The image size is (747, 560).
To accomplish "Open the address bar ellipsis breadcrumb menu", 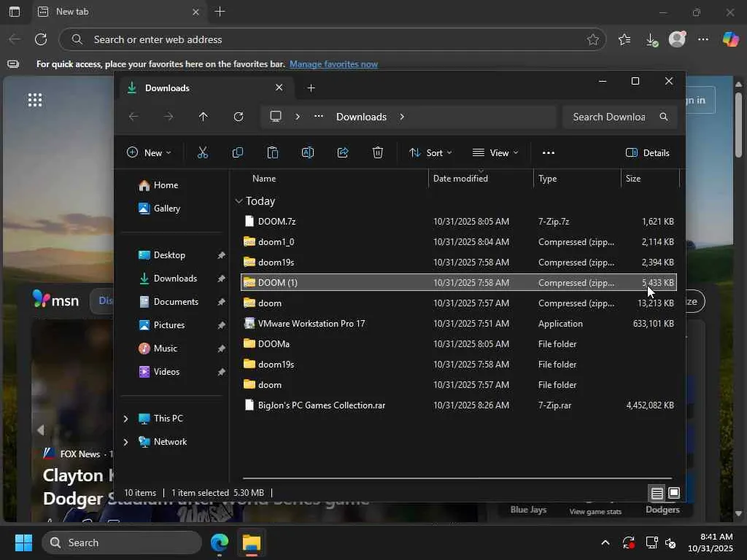I will (319, 117).
